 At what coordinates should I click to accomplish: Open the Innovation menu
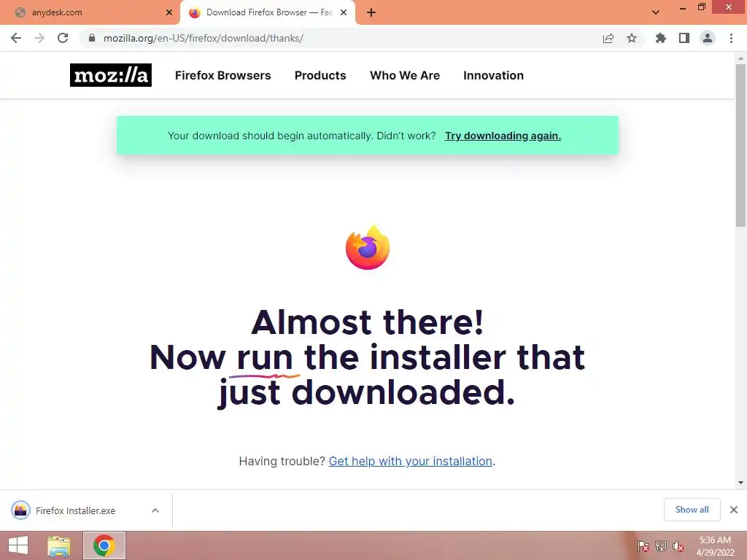494,75
